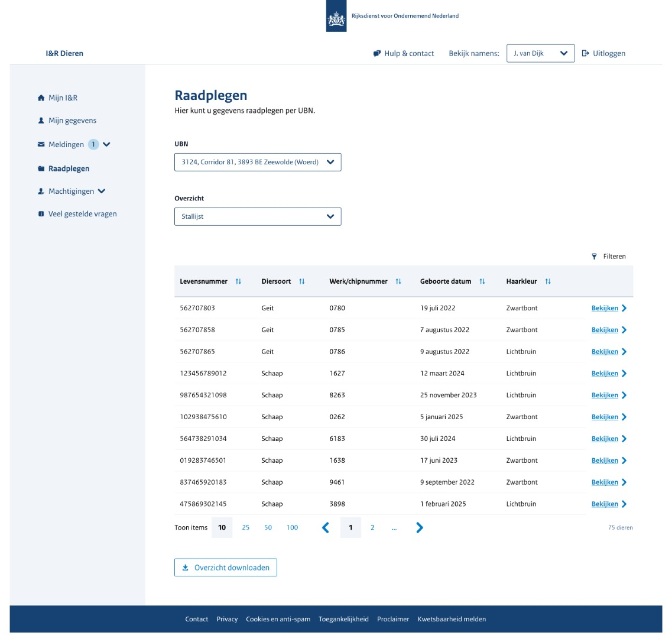
Task: Click chevron arrow of row 564738291034
Action: (624, 439)
